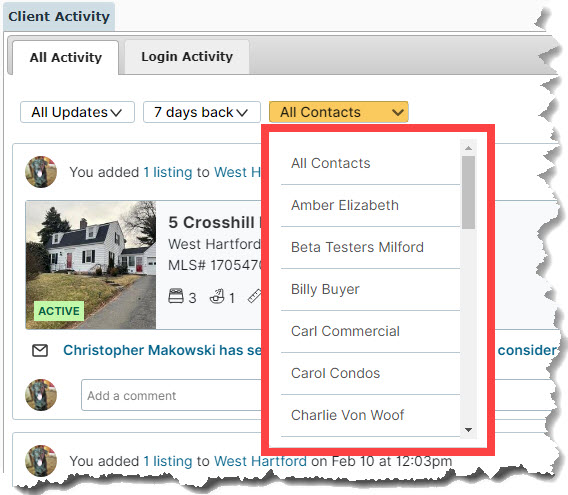The width and height of the screenshot is (568, 495).
Task: Click the Add a comment field
Action: [171, 395]
